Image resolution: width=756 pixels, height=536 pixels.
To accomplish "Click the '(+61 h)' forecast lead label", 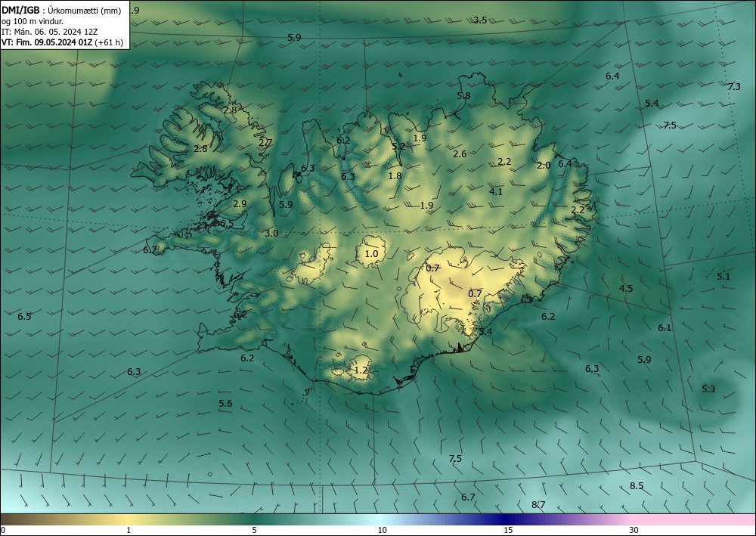I will (109, 42).
